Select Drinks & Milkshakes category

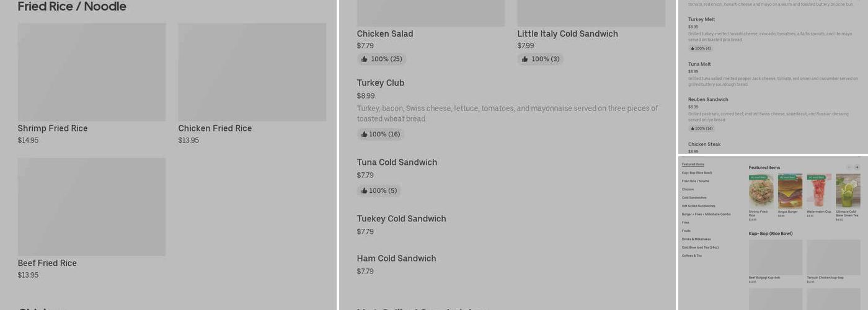tap(696, 239)
